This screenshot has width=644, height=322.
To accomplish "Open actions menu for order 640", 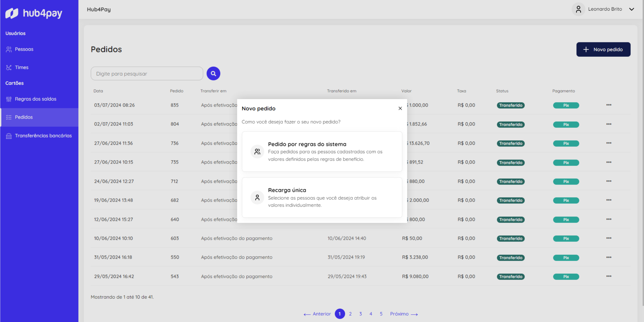I will point(608,219).
